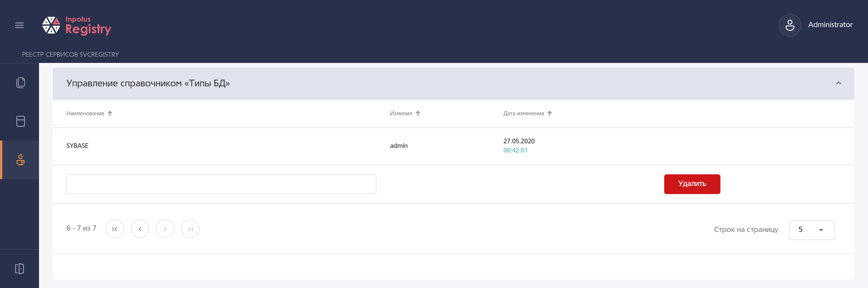
Task: Go to last page of results
Action: pyautogui.click(x=190, y=229)
